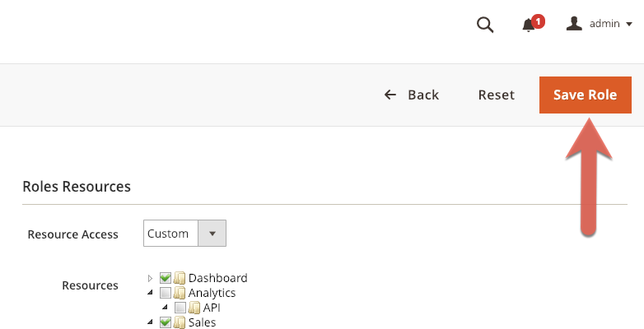The image size is (644, 329).
Task: Select the Analytics tree label
Action: [212, 293]
